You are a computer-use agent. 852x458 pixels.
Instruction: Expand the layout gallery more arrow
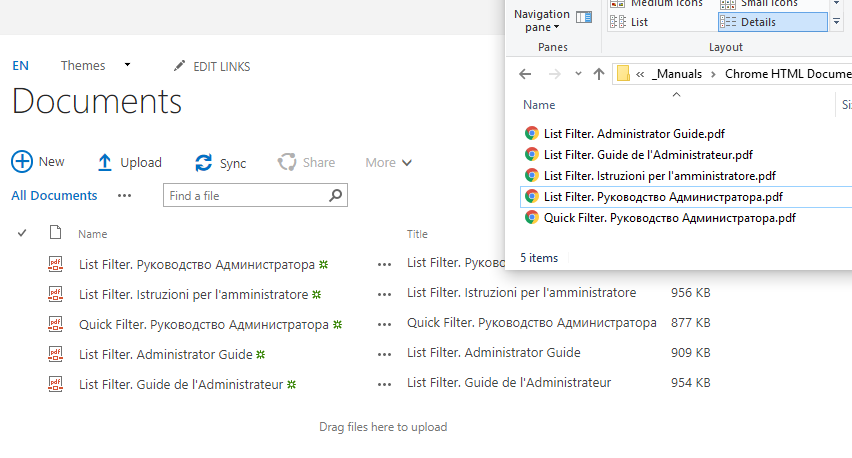point(837,22)
